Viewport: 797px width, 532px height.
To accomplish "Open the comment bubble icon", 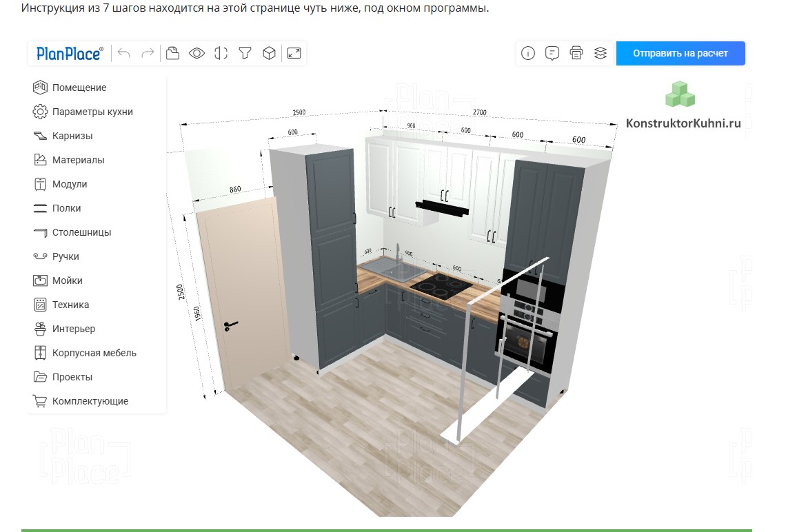I will [x=552, y=53].
